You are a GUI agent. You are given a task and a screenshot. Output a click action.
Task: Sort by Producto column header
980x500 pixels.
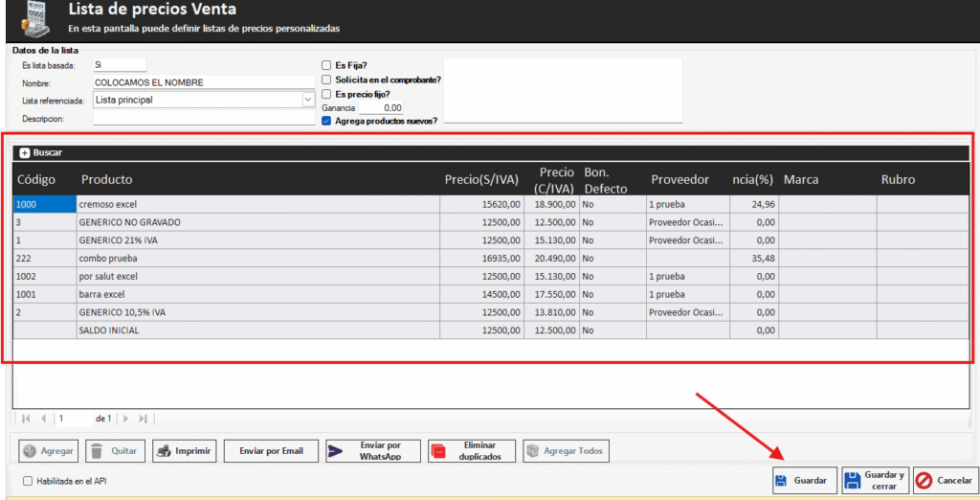[107, 179]
